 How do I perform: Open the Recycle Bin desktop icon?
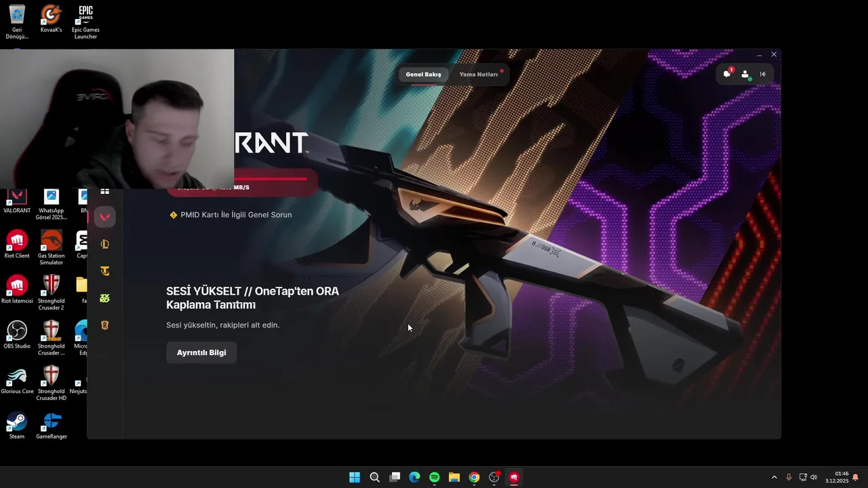click(17, 22)
